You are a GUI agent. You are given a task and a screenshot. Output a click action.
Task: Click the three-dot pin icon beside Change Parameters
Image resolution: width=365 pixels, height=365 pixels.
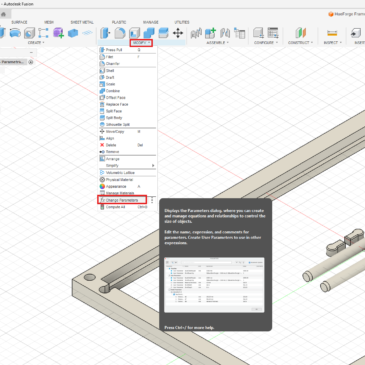click(152, 200)
